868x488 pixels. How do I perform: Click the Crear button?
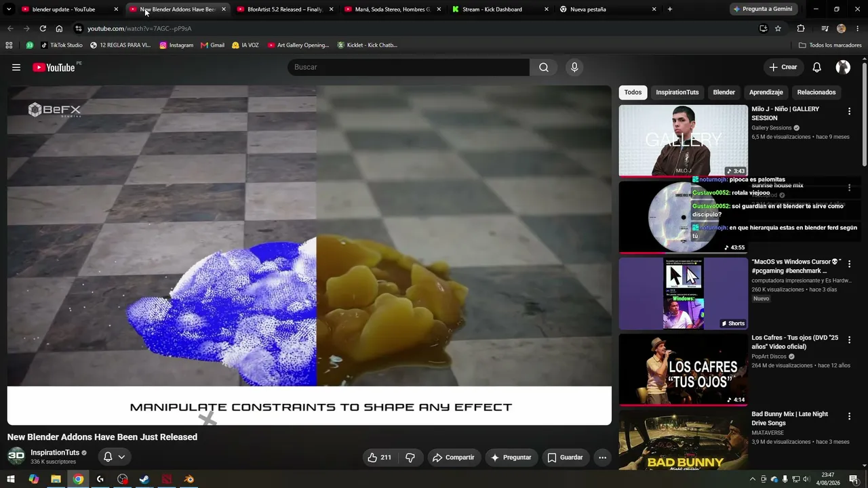(783, 67)
